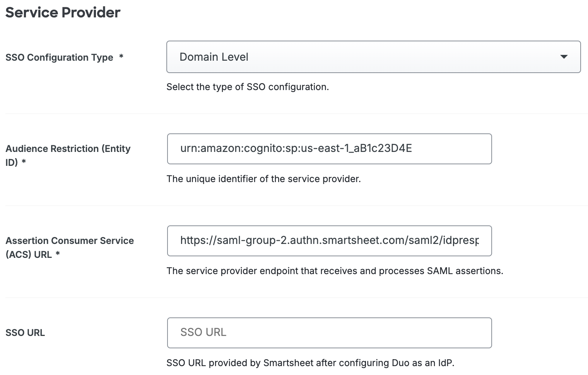Click the SSO URL field label

point(25,332)
